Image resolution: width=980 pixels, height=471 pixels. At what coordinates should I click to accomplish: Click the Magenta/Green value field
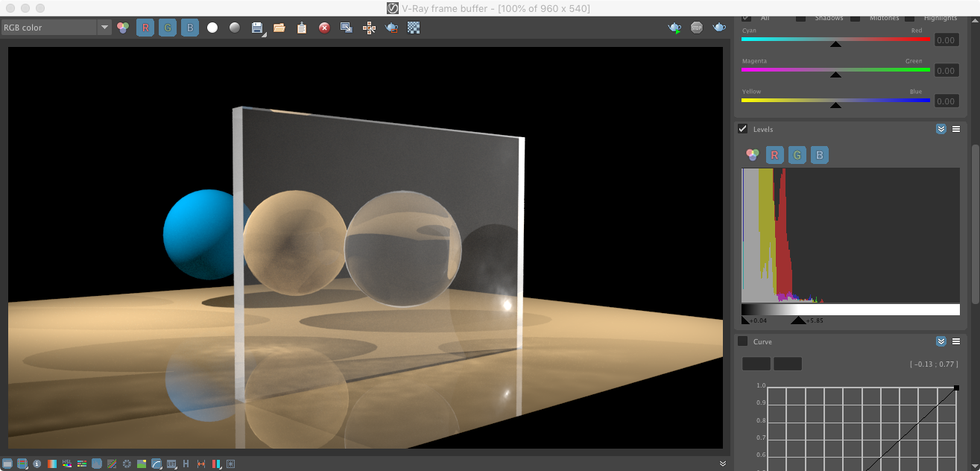[946, 71]
